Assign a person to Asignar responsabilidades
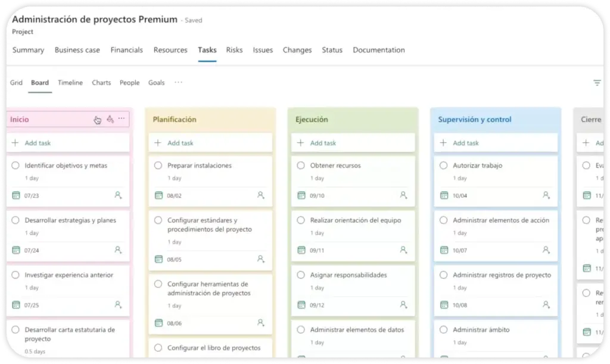Viewport: 610px width, 364px height. (404, 305)
